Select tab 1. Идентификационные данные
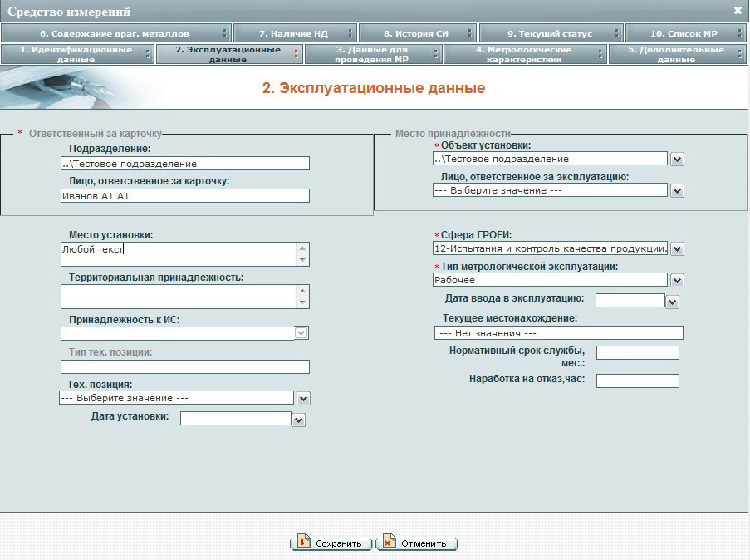The width and height of the screenshot is (750, 560). click(x=77, y=54)
